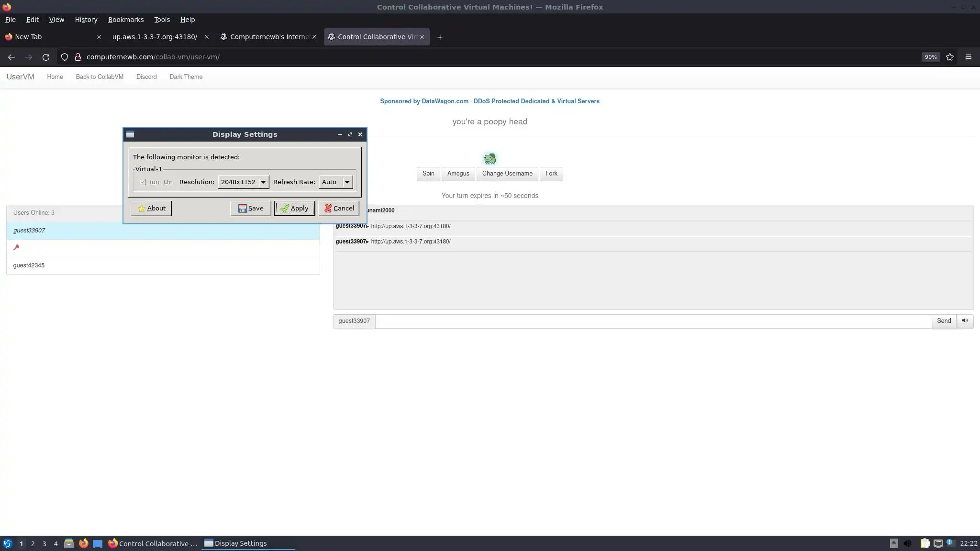Click the chat speaker icon next to Send
Viewport: 980px width, 551px height.
[x=965, y=321]
